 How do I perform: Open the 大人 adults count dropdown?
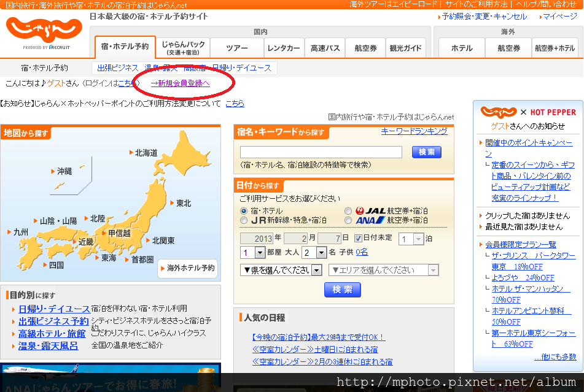click(x=314, y=253)
